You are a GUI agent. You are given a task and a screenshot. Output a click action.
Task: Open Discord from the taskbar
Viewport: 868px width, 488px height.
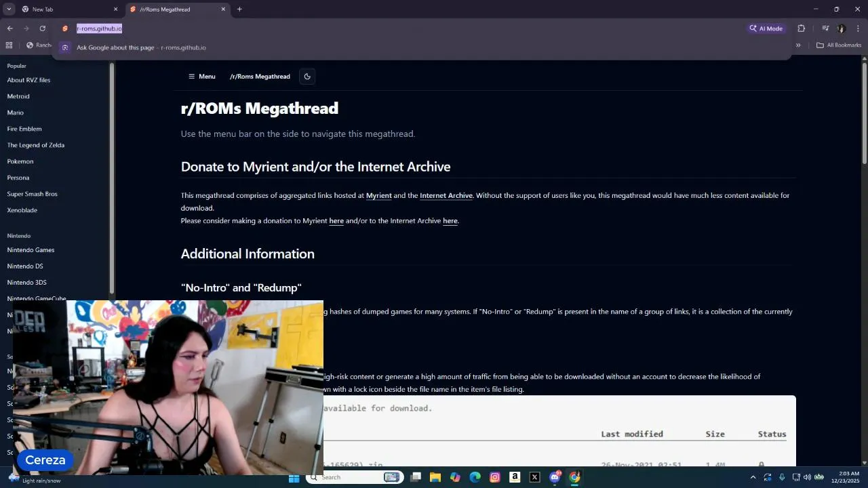tap(555, 477)
